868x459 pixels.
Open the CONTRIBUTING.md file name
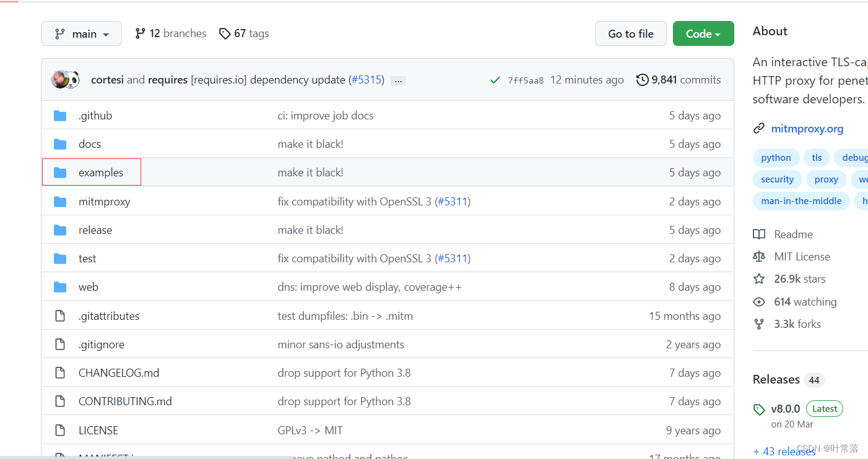click(125, 401)
